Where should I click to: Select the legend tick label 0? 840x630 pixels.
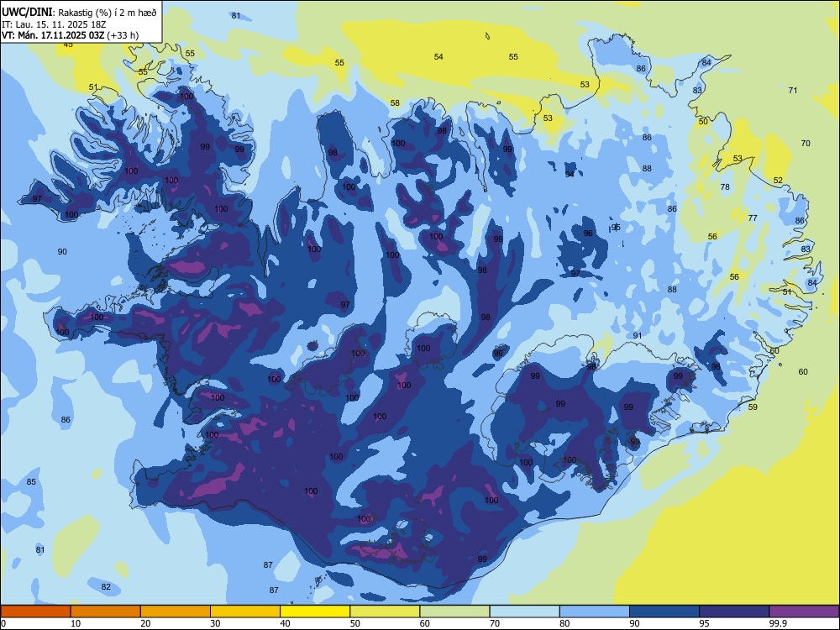pyautogui.click(x=3, y=623)
